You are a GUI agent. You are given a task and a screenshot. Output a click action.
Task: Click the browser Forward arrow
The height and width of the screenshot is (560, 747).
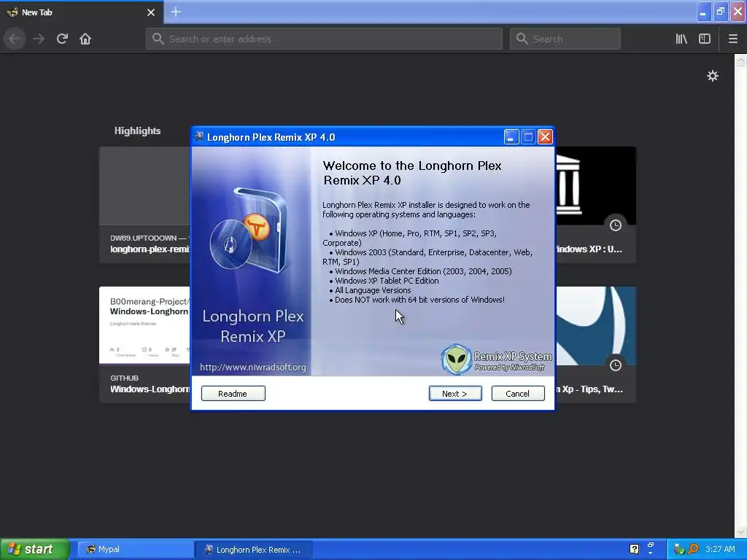pos(39,39)
